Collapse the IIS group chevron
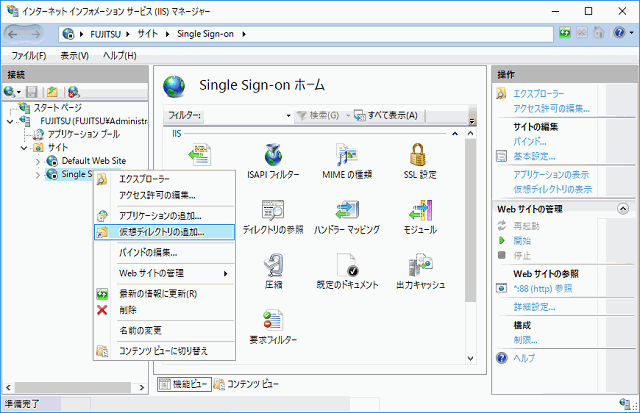640x413 pixels. (455, 134)
